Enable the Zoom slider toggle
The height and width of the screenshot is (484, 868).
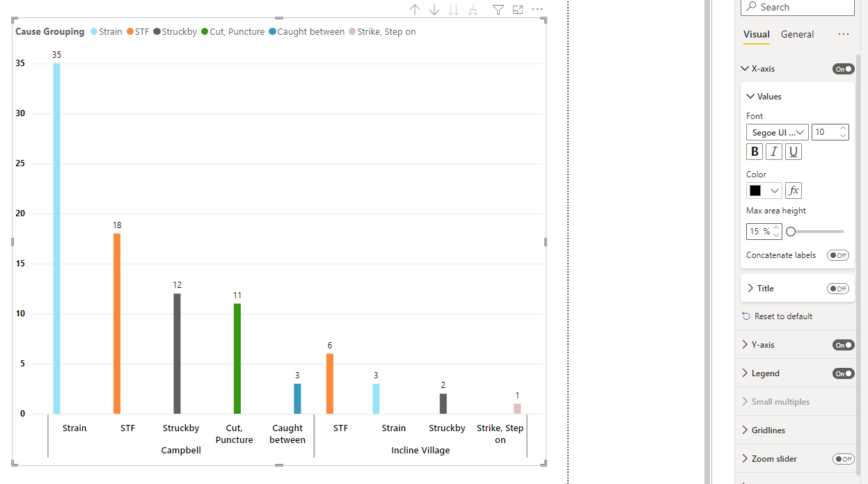(843, 459)
